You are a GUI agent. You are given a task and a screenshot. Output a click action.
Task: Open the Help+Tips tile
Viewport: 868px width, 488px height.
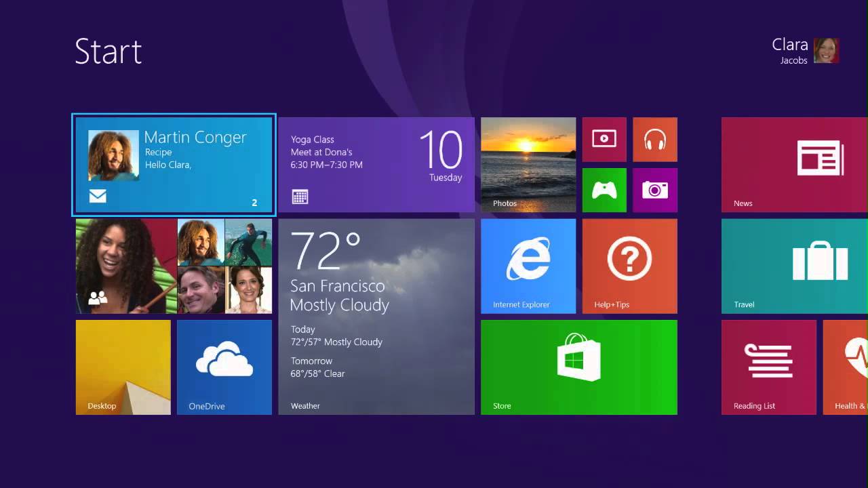point(630,266)
